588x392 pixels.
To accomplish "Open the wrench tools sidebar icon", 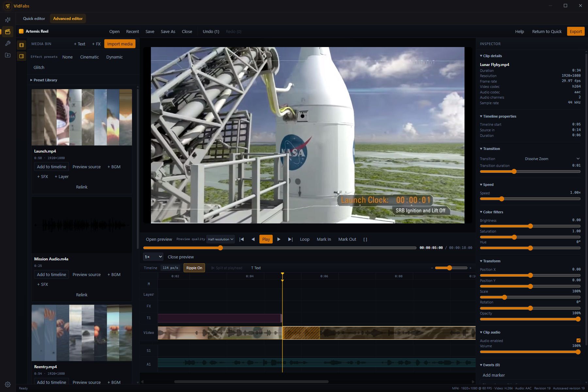I will click(x=8, y=43).
